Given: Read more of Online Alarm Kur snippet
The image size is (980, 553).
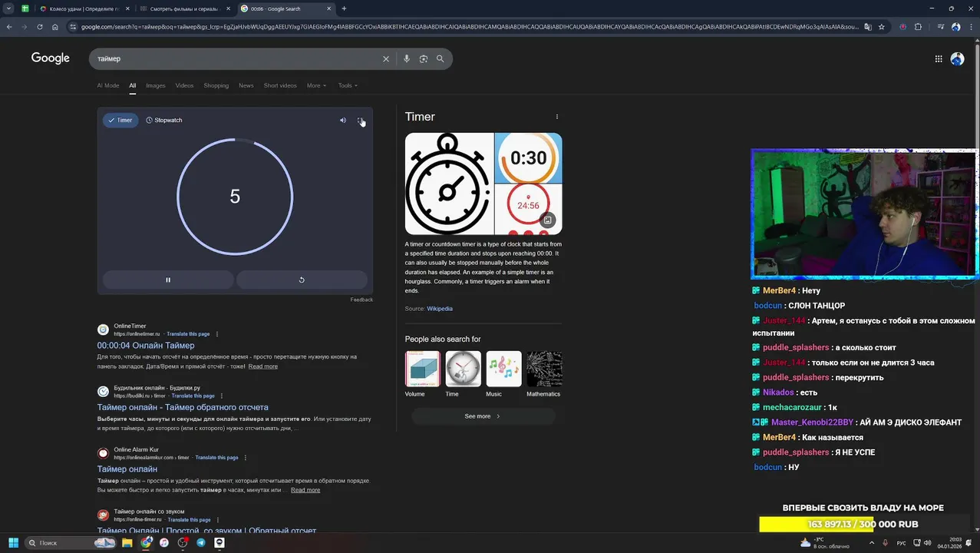Looking at the screenshot, I should click(x=305, y=490).
